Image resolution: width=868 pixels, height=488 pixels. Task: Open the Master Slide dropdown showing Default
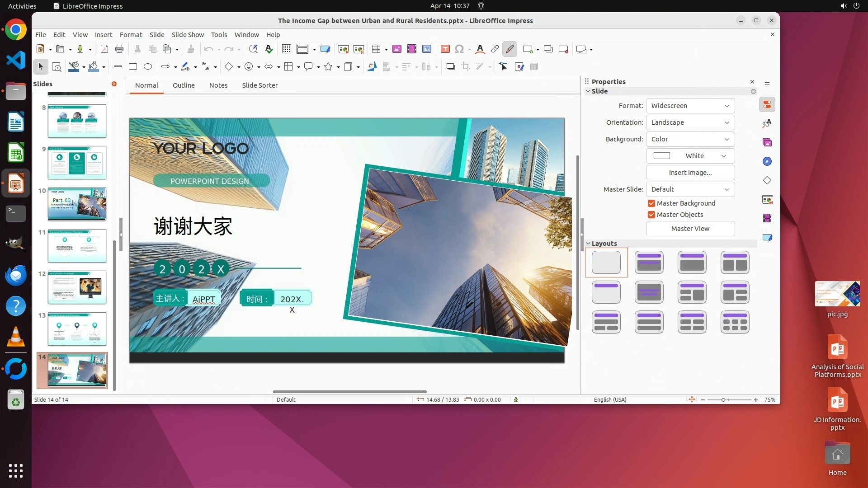pyautogui.click(x=690, y=189)
